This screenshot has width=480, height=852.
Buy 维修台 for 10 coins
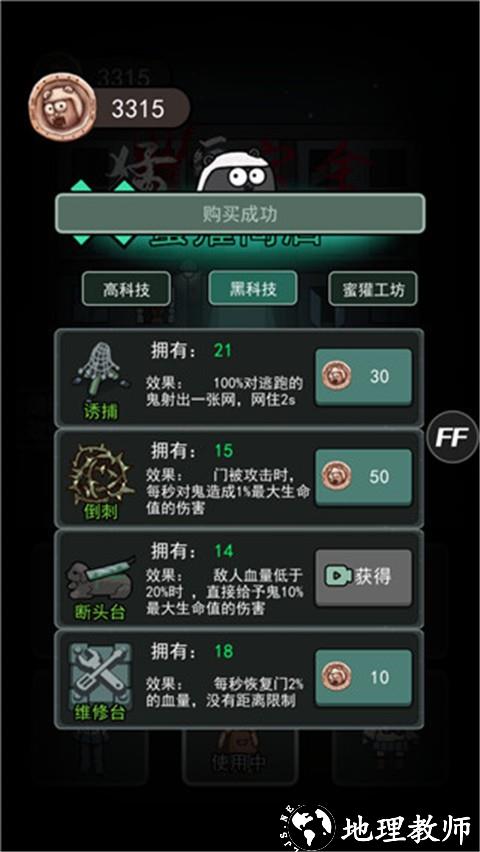tap(363, 677)
